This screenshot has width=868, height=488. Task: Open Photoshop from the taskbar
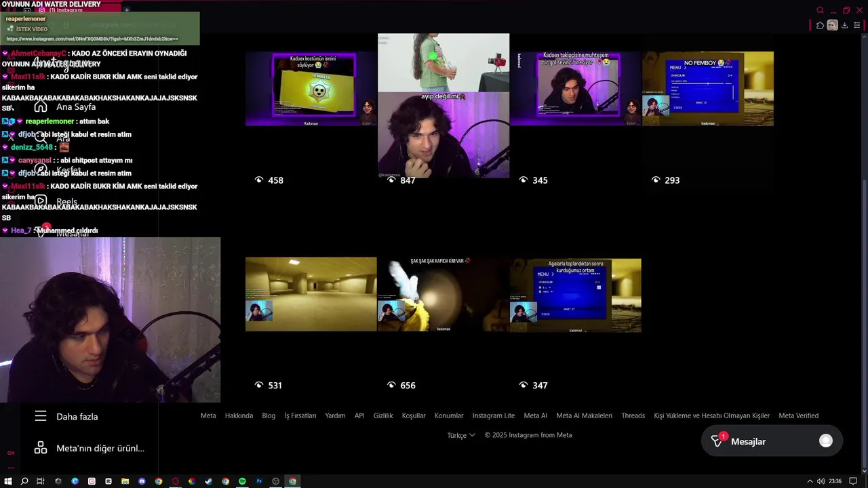coord(259,481)
